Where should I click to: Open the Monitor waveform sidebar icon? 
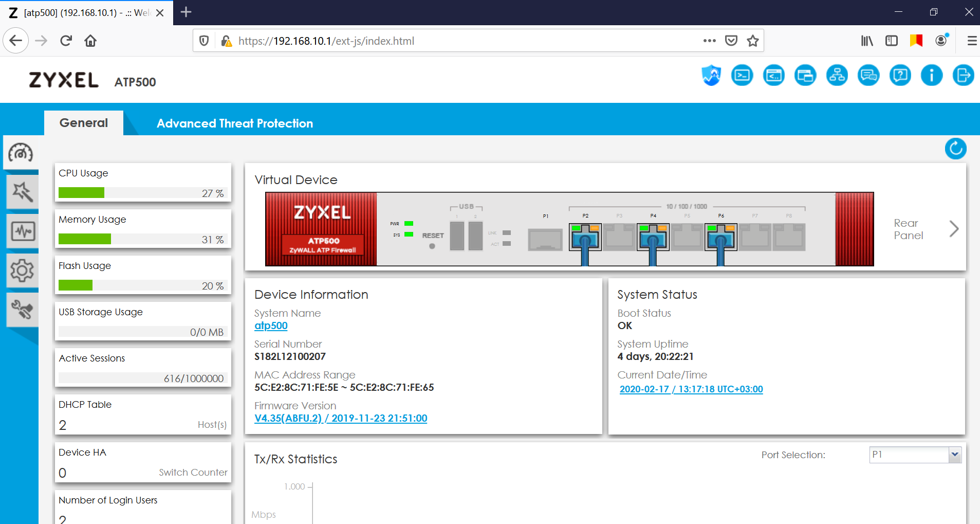point(22,231)
